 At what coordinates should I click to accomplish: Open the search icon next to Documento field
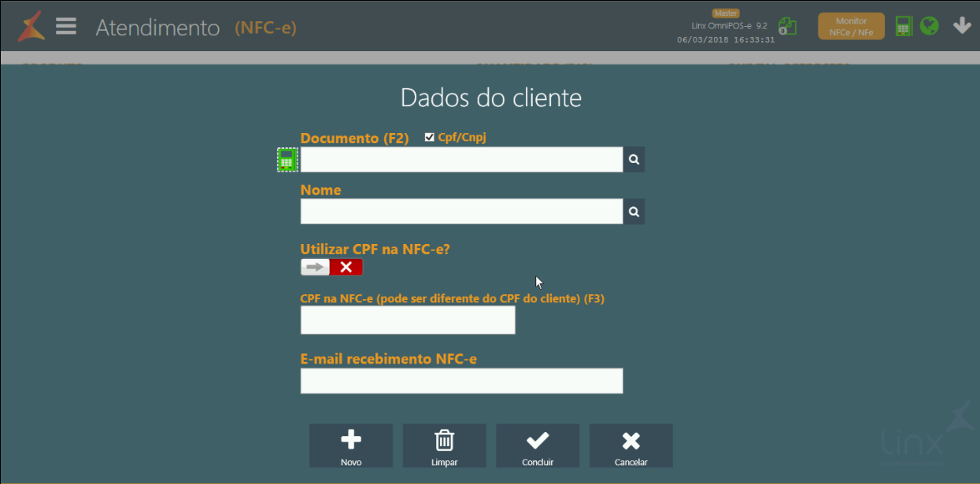pos(634,159)
